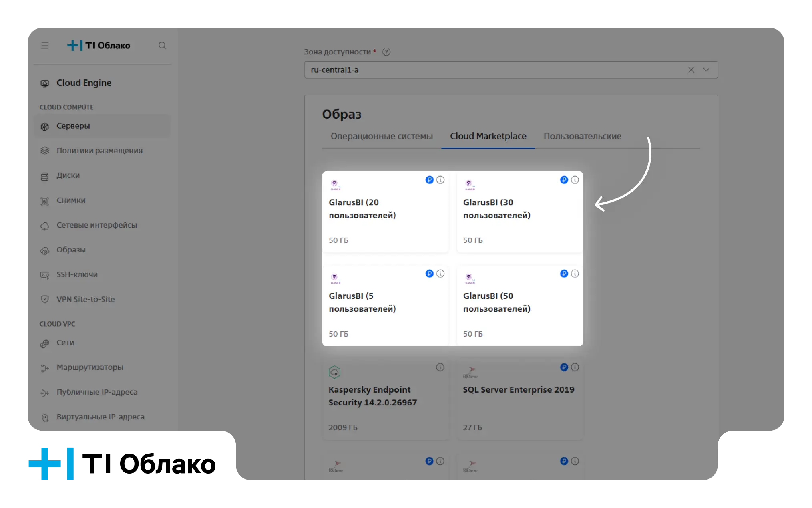
Task: Click the Публичные IP-адреса icon
Action: tap(45, 393)
